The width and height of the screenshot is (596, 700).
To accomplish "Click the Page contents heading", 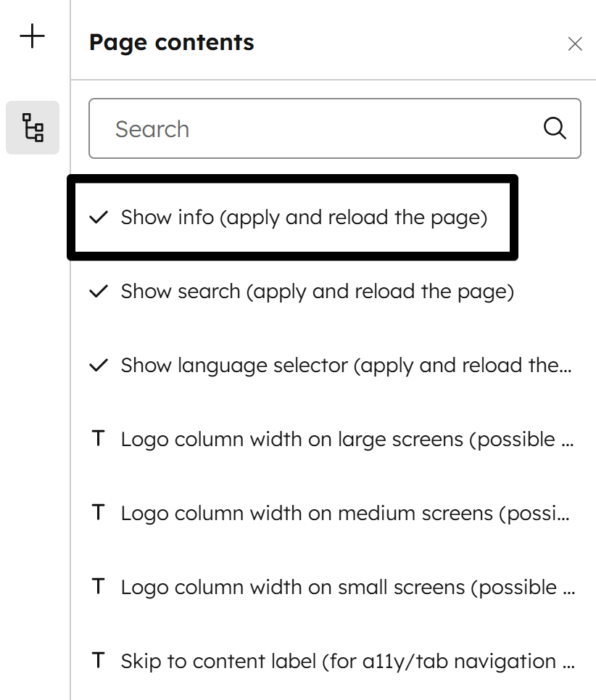I will click(171, 42).
